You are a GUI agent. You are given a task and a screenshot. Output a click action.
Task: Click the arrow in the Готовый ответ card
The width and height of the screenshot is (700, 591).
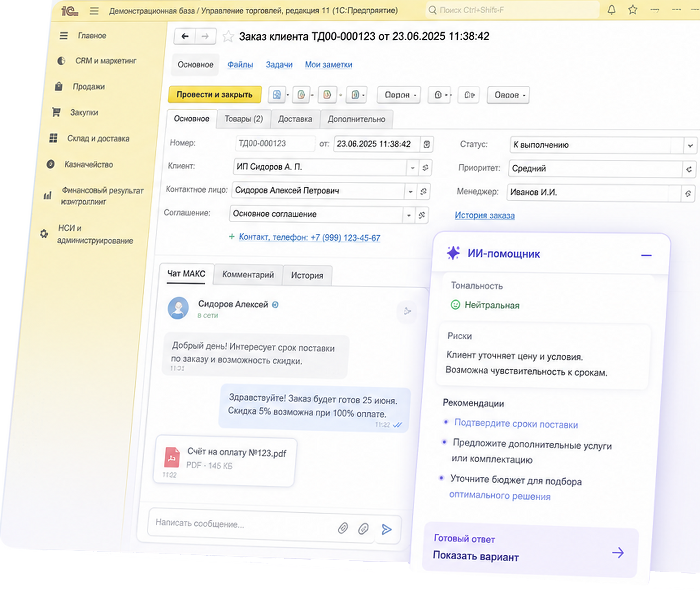coord(618,552)
